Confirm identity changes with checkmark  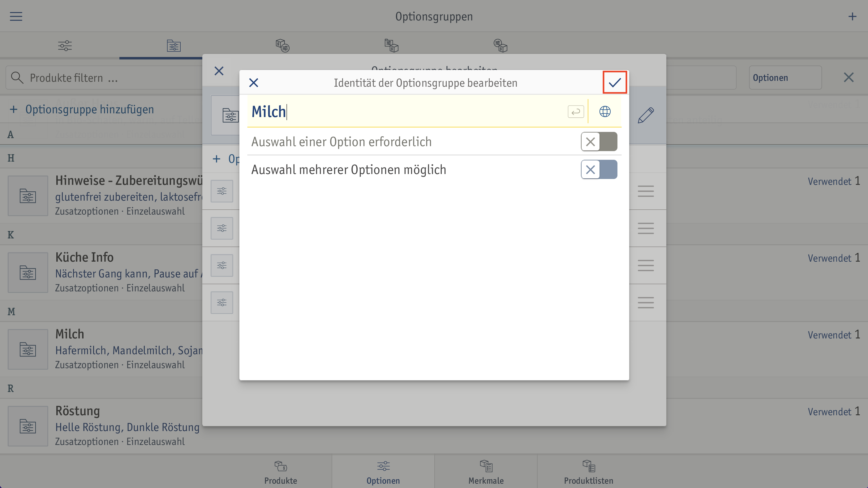pos(615,82)
